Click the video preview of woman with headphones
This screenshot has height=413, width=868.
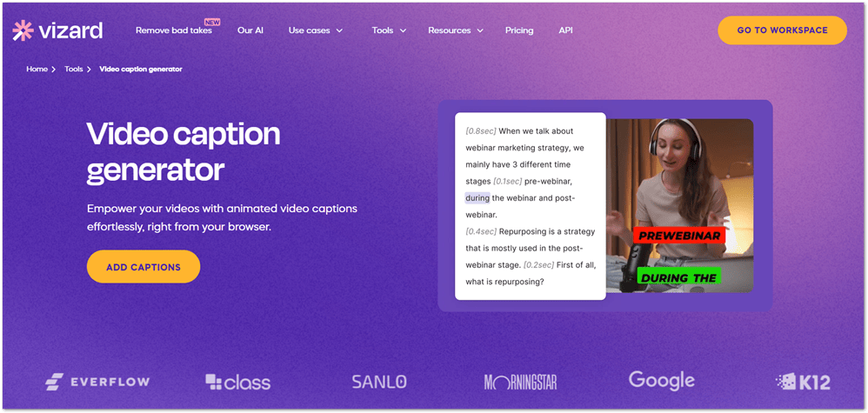pos(680,205)
